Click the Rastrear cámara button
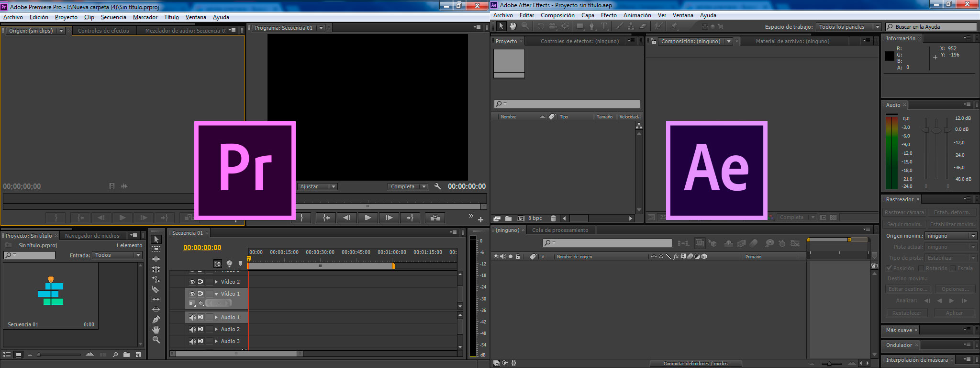 (x=904, y=212)
